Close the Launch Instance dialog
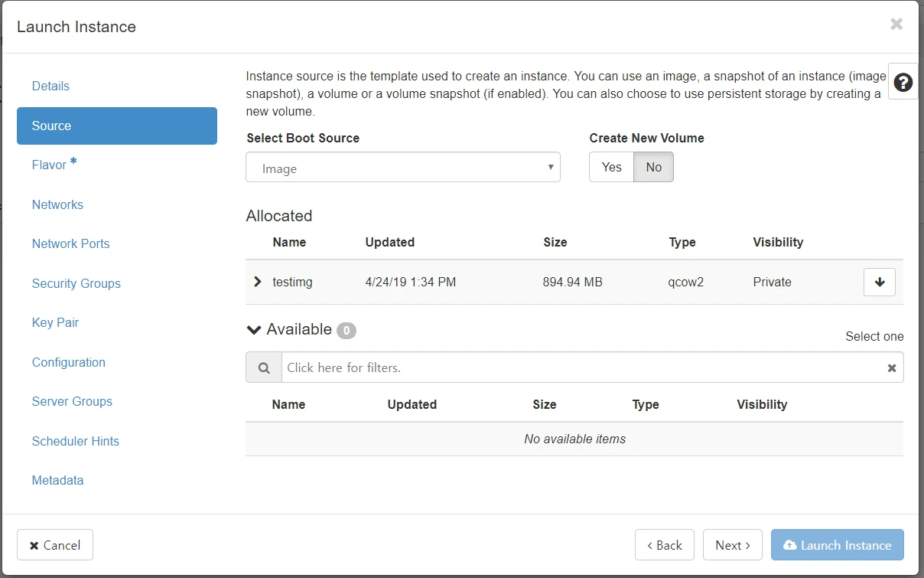Viewport: 924px width, 578px height. pyautogui.click(x=896, y=24)
